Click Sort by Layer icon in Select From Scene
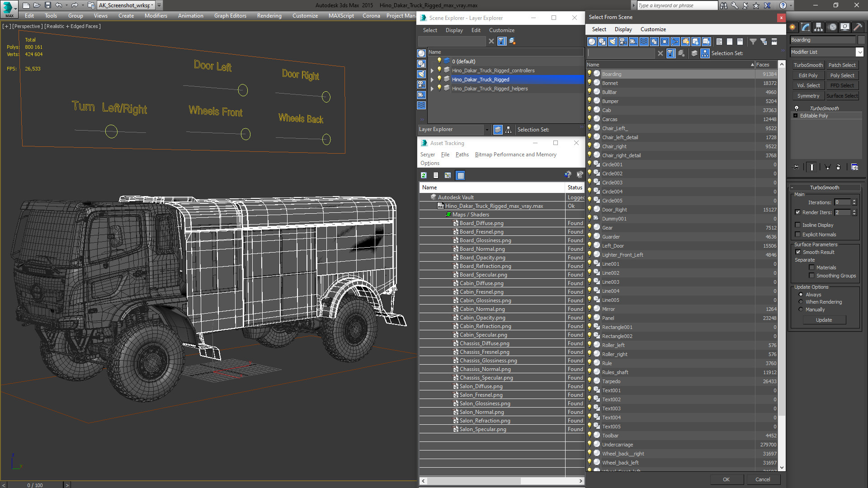This screenshot has height=488, width=868. tap(694, 53)
